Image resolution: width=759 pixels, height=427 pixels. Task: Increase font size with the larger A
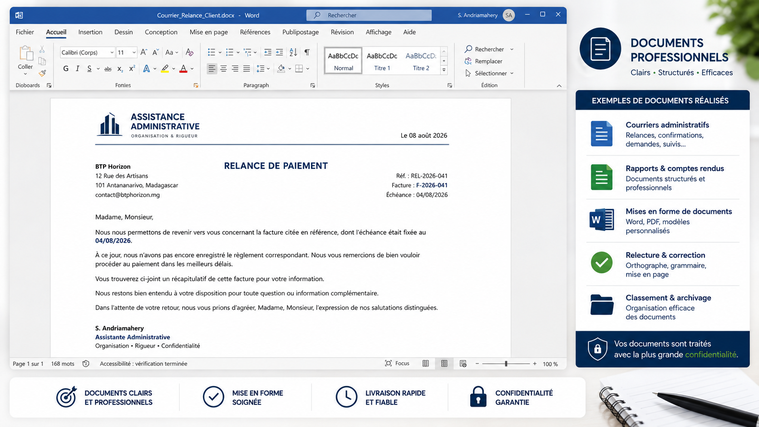tap(144, 52)
